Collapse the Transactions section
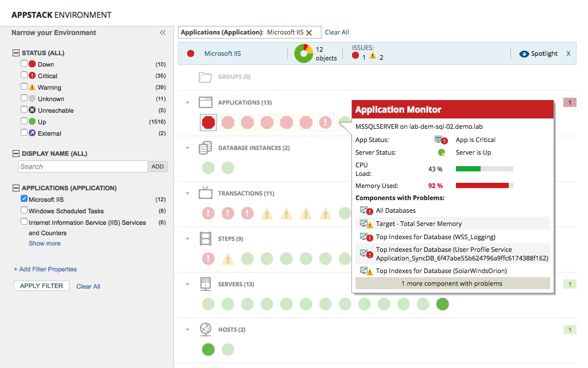The height and width of the screenshot is (368, 588). [187, 193]
